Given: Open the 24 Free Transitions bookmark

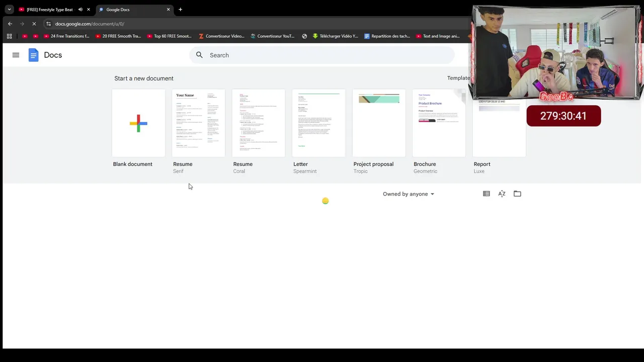Looking at the screenshot, I should click(66, 36).
